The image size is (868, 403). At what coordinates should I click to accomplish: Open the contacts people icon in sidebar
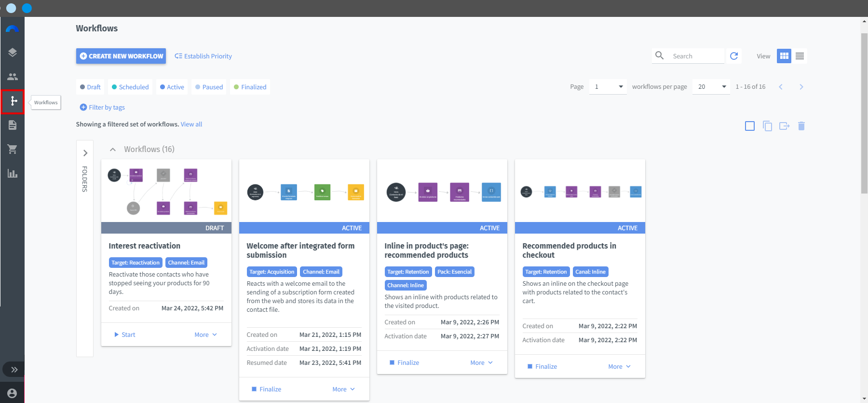(13, 77)
